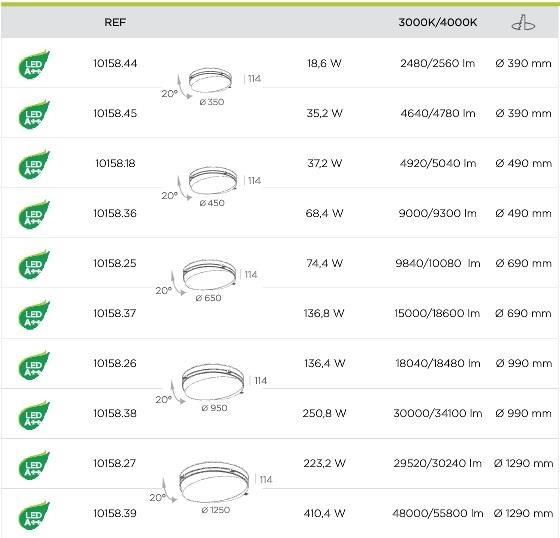Click the 29520/30240 lm lumen value
Image resolution: width=560 pixels, height=538 pixels.
(x=438, y=463)
